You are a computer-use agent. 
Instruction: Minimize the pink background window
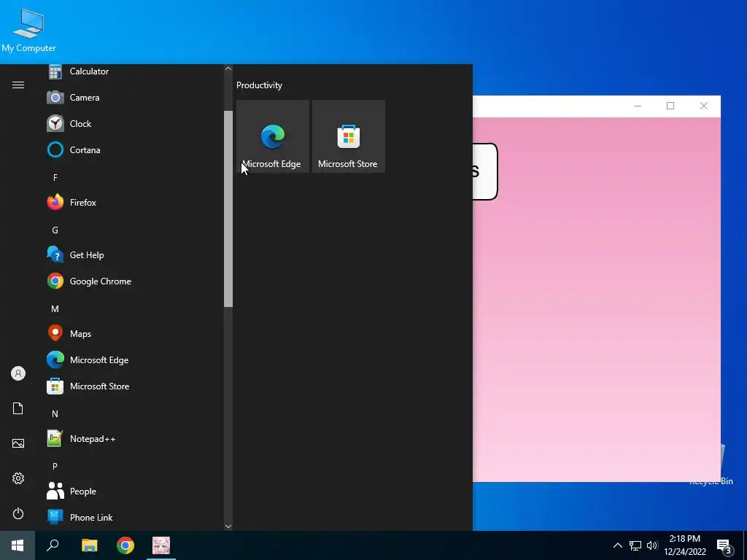click(638, 106)
